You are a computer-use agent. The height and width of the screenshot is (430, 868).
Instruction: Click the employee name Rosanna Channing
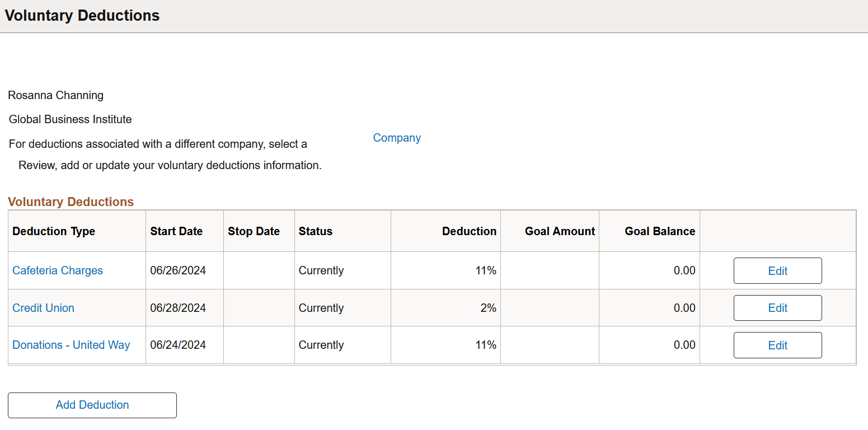coord(55,95)
